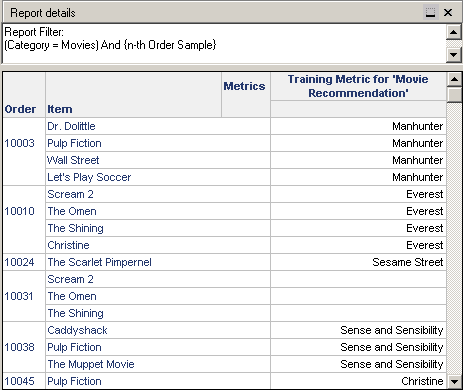The width and height of the screenshot is (463, 390).
Task: Select Pulp Fiction in order 10045
Action: [x=158, y=381]
